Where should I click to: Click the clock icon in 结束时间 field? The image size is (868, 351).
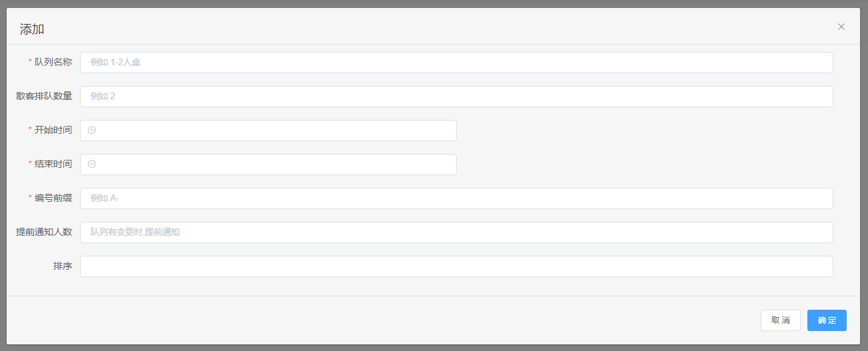(x=92, y=164)
